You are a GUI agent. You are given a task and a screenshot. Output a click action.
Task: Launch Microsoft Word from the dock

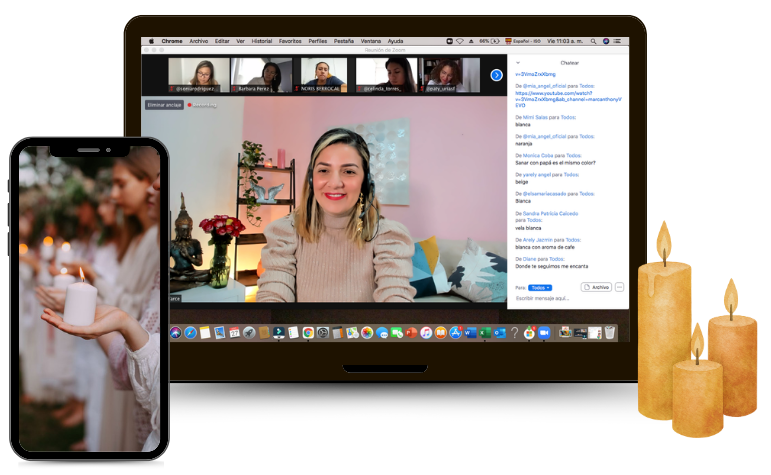coord(471,333)
